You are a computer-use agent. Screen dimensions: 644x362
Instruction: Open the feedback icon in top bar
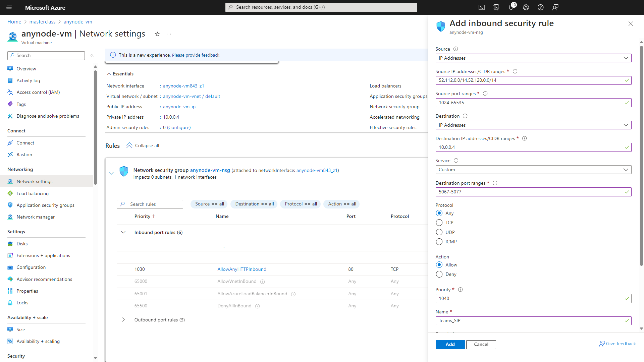click(555, 7)
